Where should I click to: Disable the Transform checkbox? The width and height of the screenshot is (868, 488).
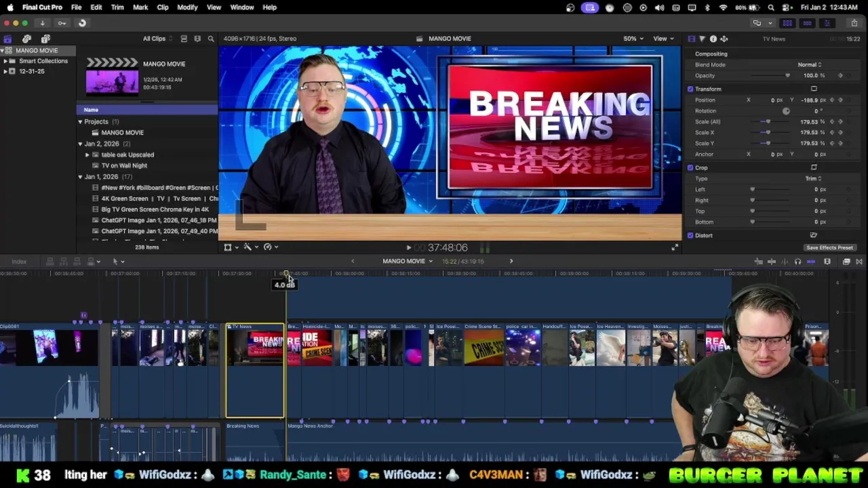(690, 89)
